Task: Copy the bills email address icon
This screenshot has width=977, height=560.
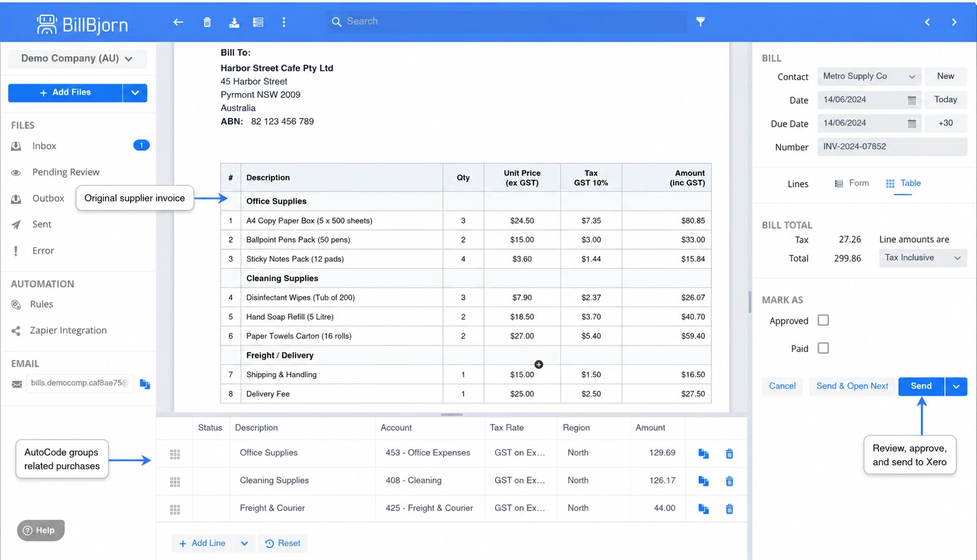Action: 145,384
